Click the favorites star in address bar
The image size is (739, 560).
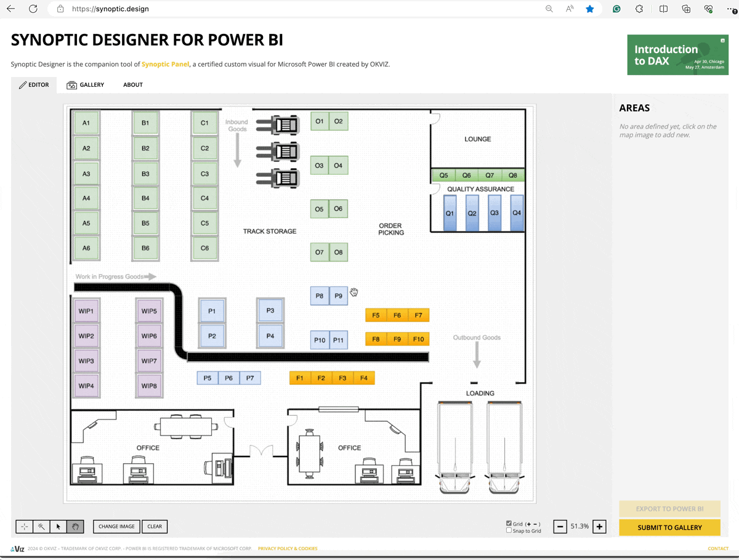click(590, 9)
